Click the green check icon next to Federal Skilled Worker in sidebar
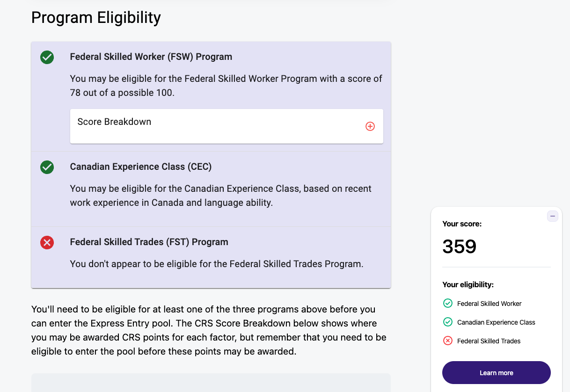 click(447, 303)
